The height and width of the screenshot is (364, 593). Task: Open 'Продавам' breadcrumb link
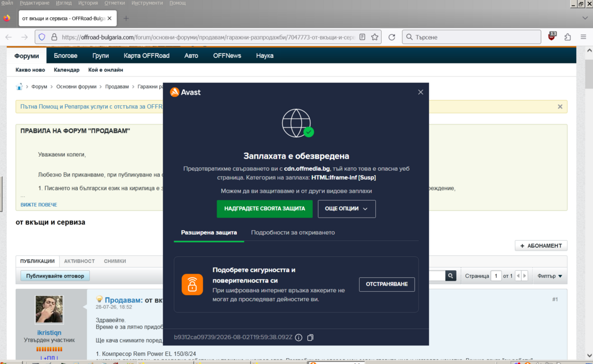[117, 87]
